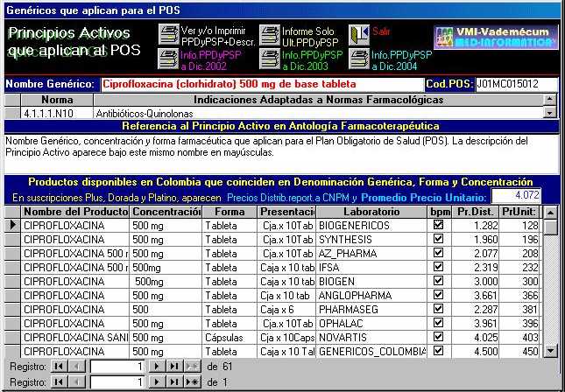Open Info.PPDyPSP a Dic.2003 printer icon
565x392 pixels.
click(270, 59)
